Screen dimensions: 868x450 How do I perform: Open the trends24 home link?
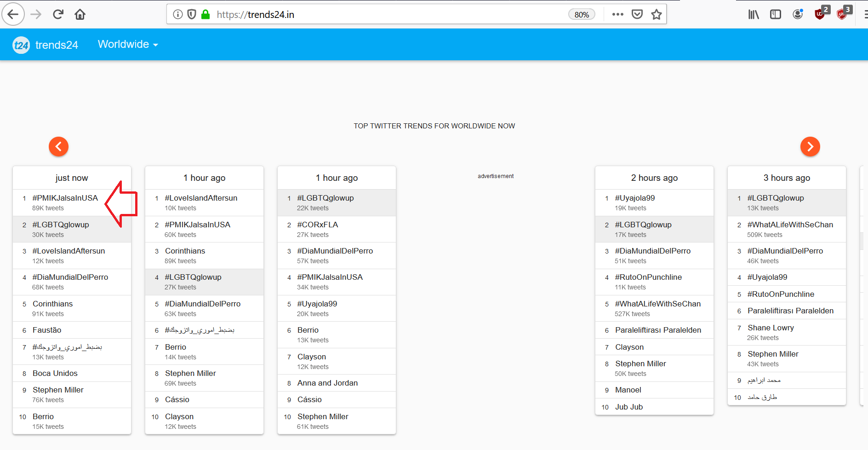tap(57, 45)
